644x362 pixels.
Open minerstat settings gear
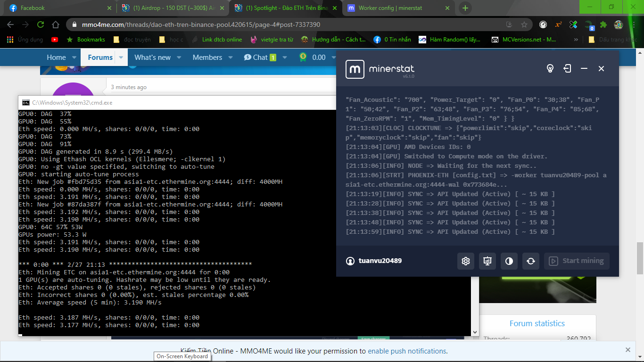click(466, 261)
